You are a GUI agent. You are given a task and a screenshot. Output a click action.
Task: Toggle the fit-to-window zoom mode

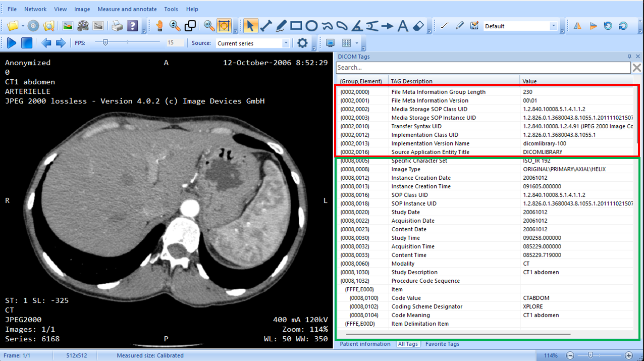[224, 26]
